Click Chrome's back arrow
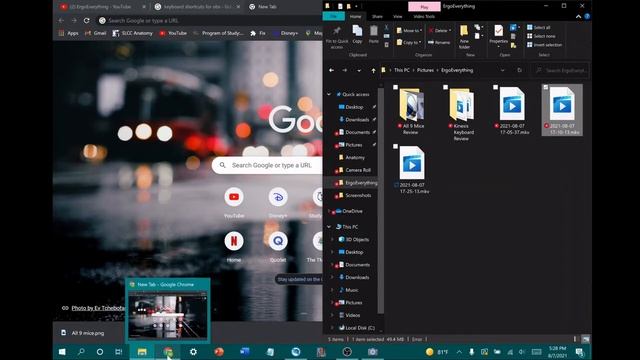Viewport: 640px width, 360px height. click(61, 20)
